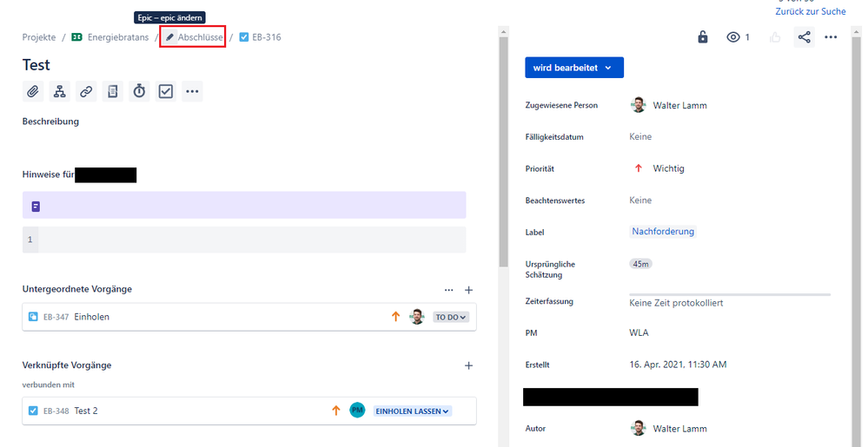Add a child issue with the plus icon

pyautogui.click(x=469, y=290)
